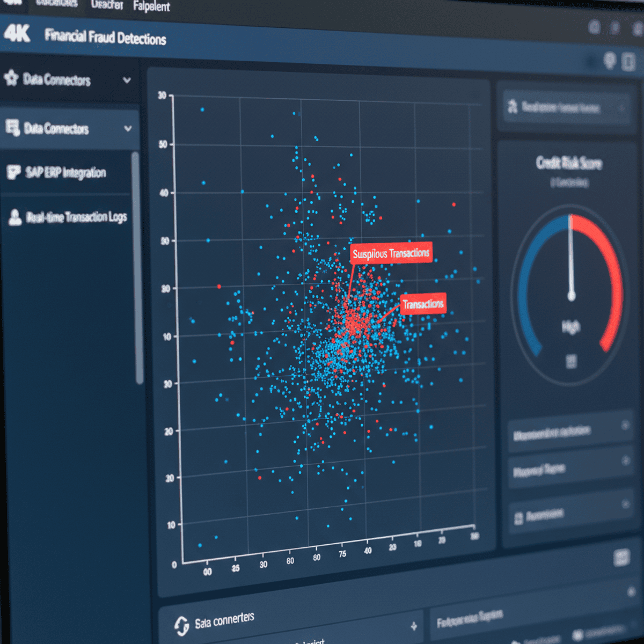Click the Suspicious Transactions chart label

(391, 253)
